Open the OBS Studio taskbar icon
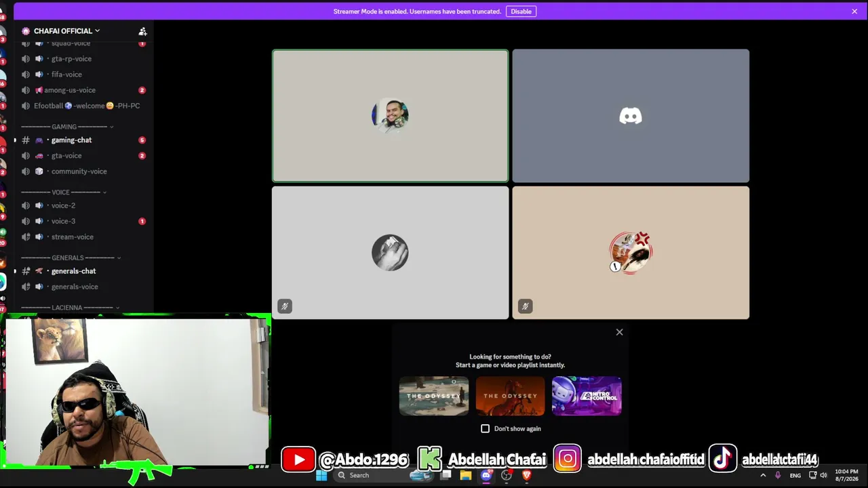 (x=507, y=476)
